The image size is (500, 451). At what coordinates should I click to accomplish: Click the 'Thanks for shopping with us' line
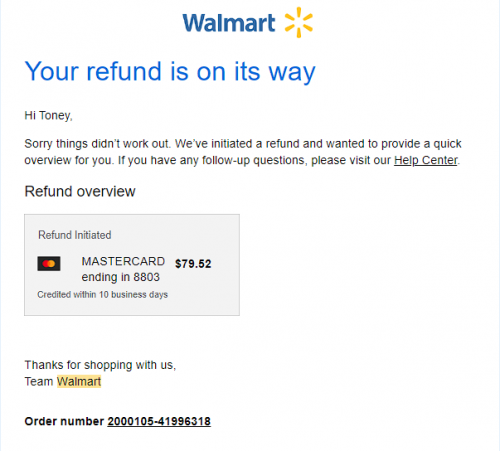tap(100, 365)
